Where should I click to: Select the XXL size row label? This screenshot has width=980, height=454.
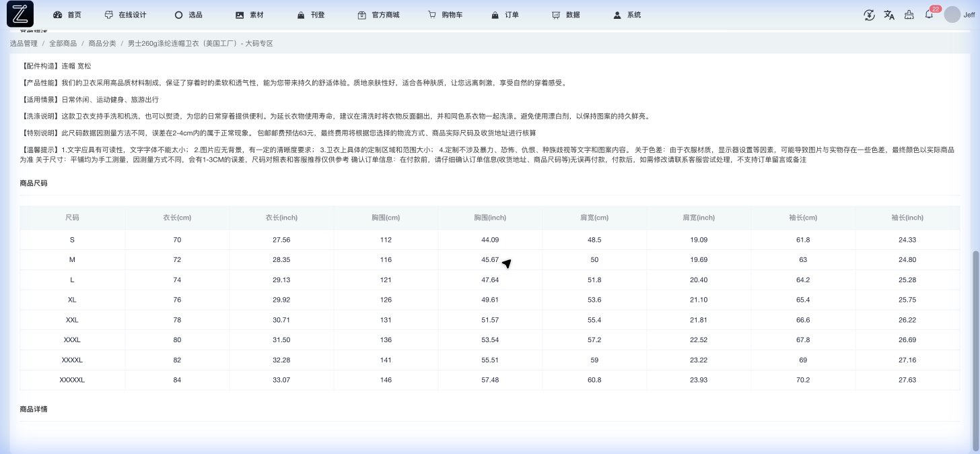pyautogui.click(x=72, y=320)
